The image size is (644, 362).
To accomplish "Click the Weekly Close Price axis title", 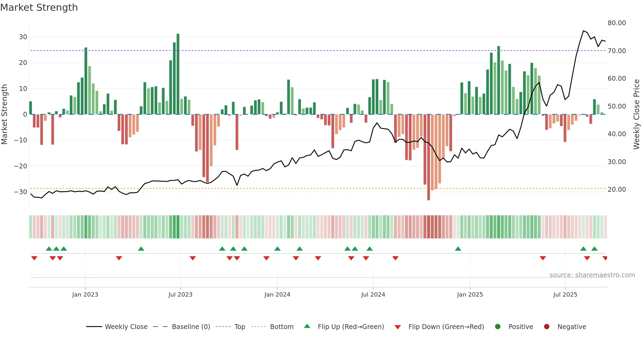I will (x=636, y=114).
